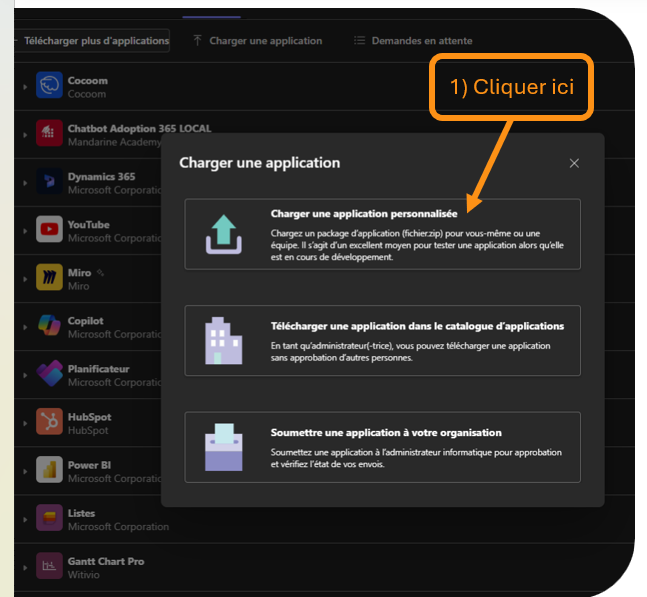The height and width of the screenshot is (597, 647).
Task: Choose Soumettre une application à votre organisation
Action: click(x=382, y=445)
